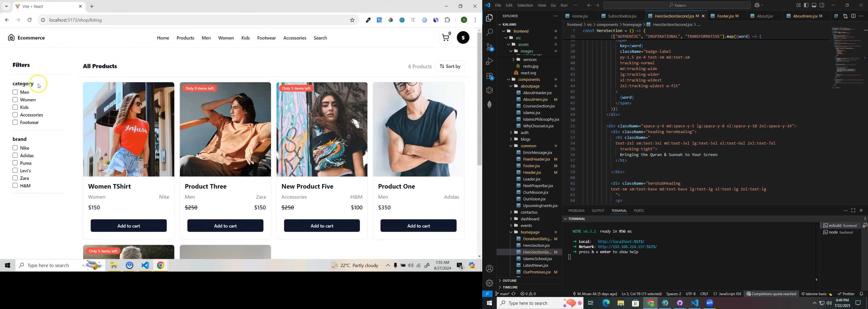Open the user avatar S in Ecommerce header
This screenshot has height=309, width=868.
[x=463, y=38]
